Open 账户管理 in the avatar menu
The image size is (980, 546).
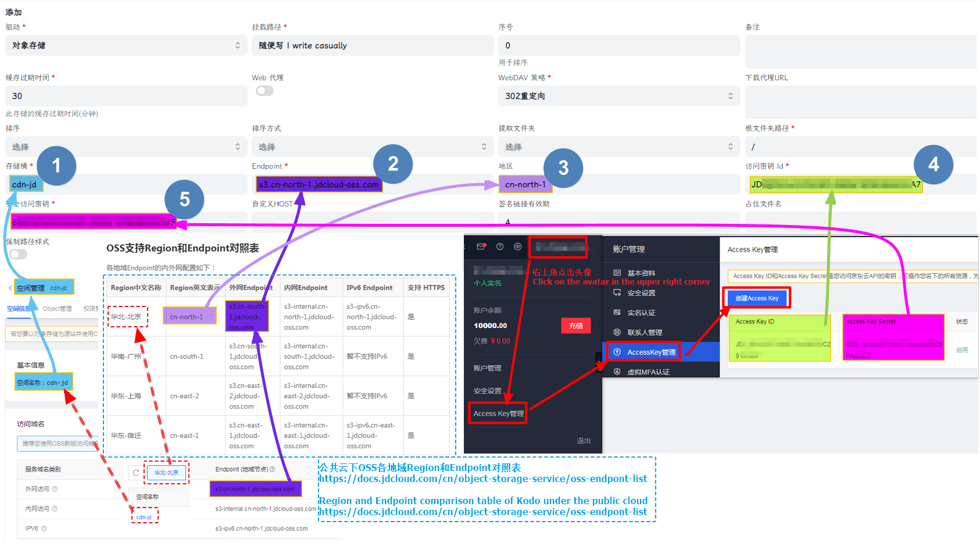487,368
